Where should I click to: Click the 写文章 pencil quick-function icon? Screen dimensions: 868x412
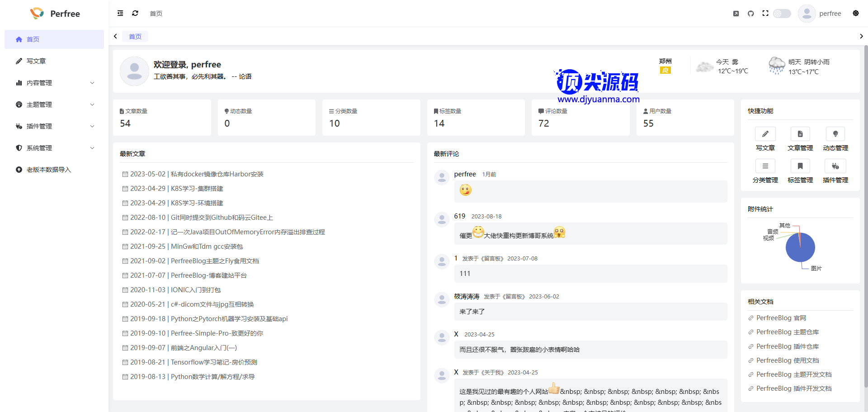(x=765, y=134)
